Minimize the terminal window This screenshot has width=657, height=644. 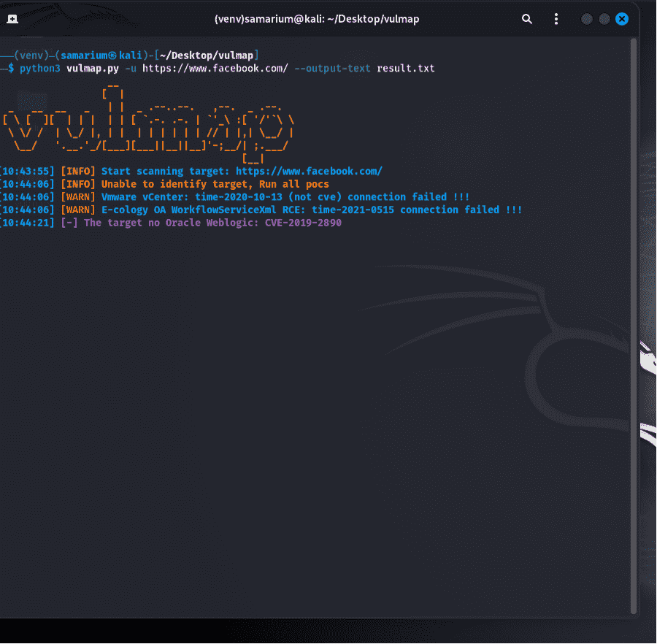587,19
